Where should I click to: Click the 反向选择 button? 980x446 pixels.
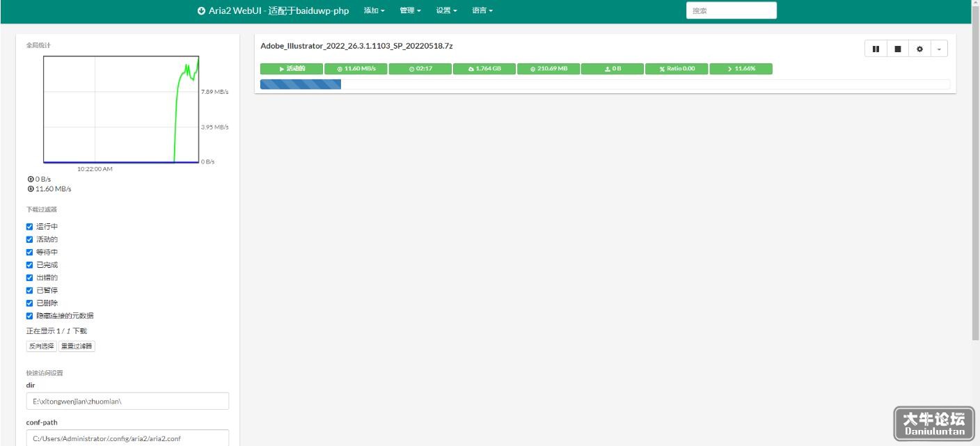coord(41,346)
